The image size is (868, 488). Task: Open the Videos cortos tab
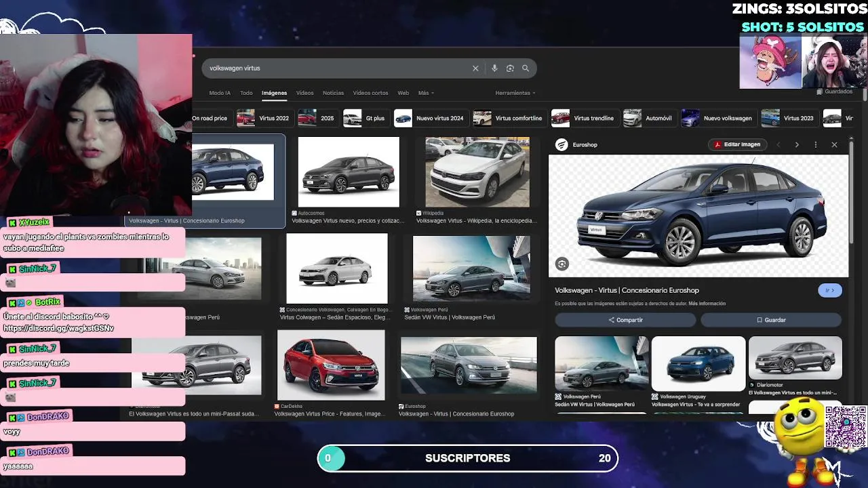pos(370,93)
